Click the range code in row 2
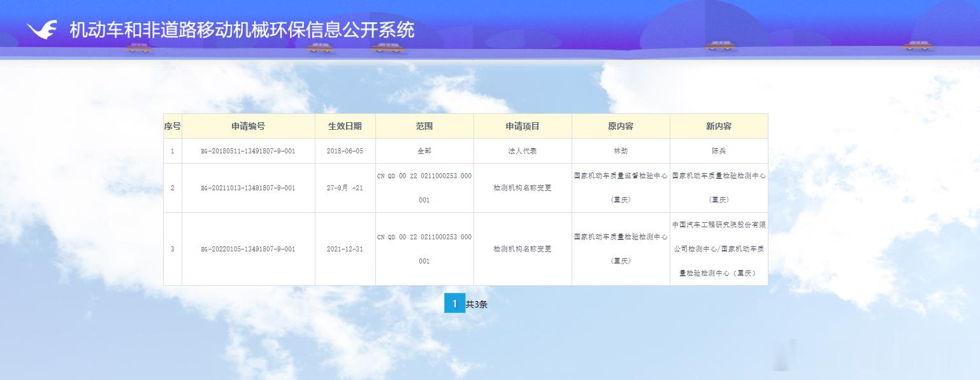 click(424, 188)
